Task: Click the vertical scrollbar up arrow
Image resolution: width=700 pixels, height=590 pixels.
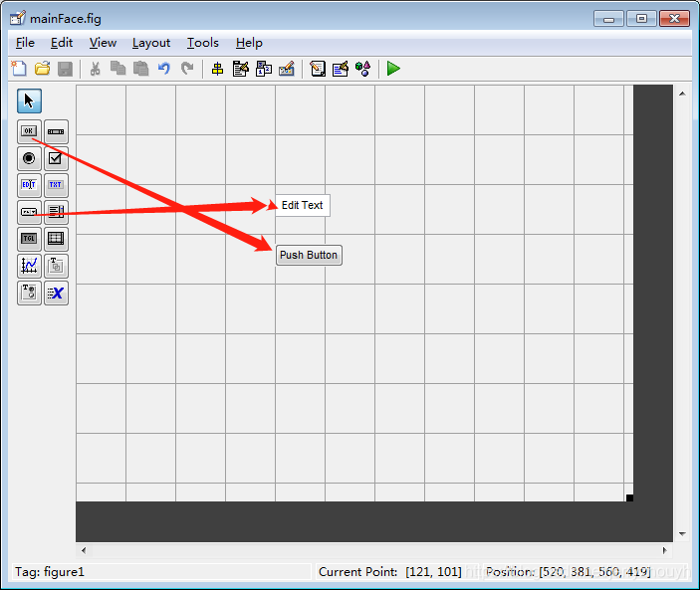Action: coord(682,94)
